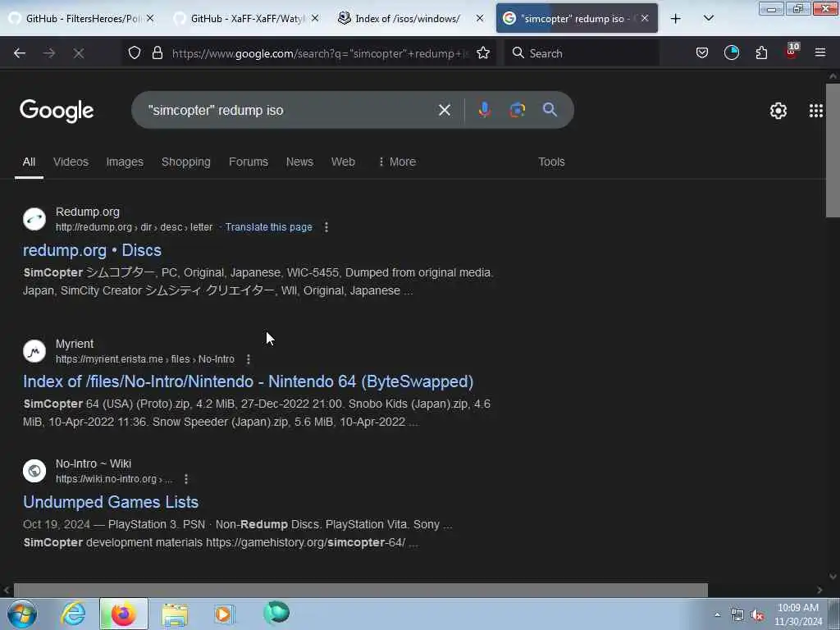This screenshot has width=840, height=630.
Task: Close the Index of /isos/windows/ tab
Action: click(x=480, y=18)
